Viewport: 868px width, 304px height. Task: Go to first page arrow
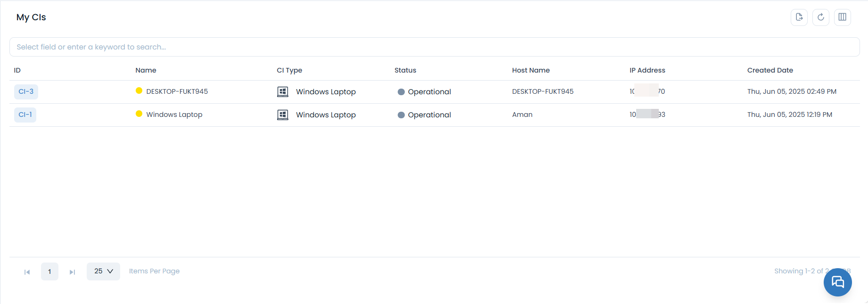[27, 272]
